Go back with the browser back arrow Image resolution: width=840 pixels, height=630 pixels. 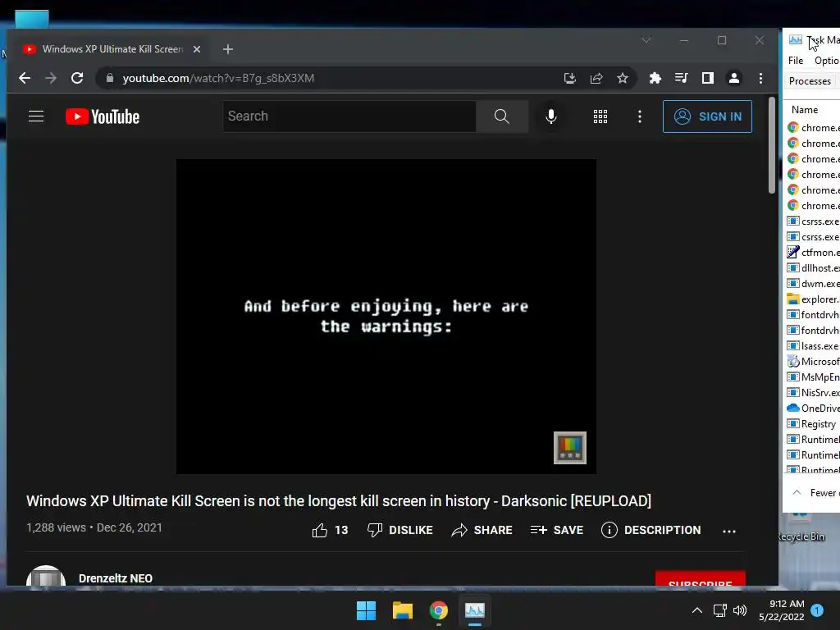point(25,78)
